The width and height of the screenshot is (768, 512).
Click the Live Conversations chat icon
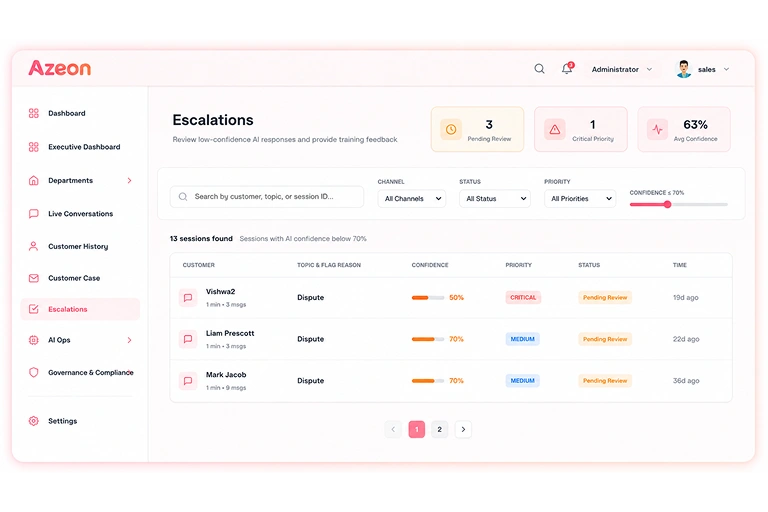[x=33, y=214]
